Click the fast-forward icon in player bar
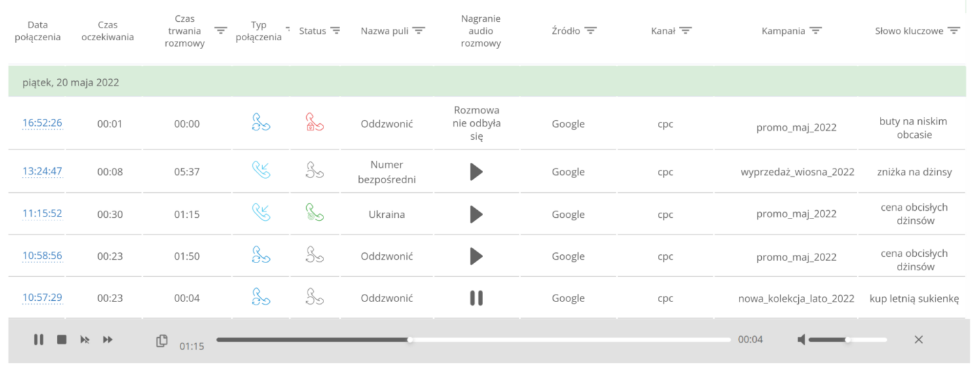The height and width of the screenshot is (373, 980). [x=108, y=340]
